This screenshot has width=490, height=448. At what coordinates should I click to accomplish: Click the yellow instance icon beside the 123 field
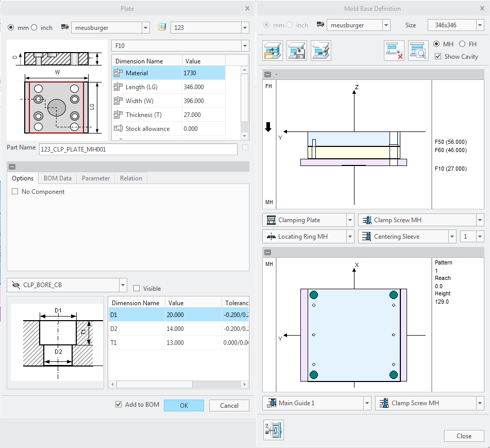coord(162,27)
